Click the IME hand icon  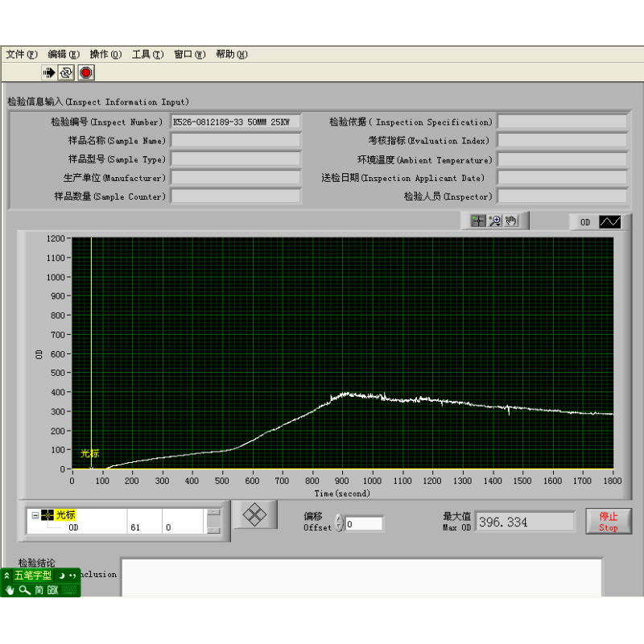coord(10,590)
